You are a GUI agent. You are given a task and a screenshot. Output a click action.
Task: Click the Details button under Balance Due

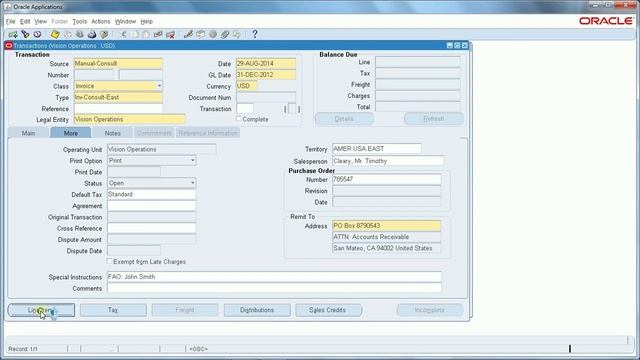click(x=344, y=119)
